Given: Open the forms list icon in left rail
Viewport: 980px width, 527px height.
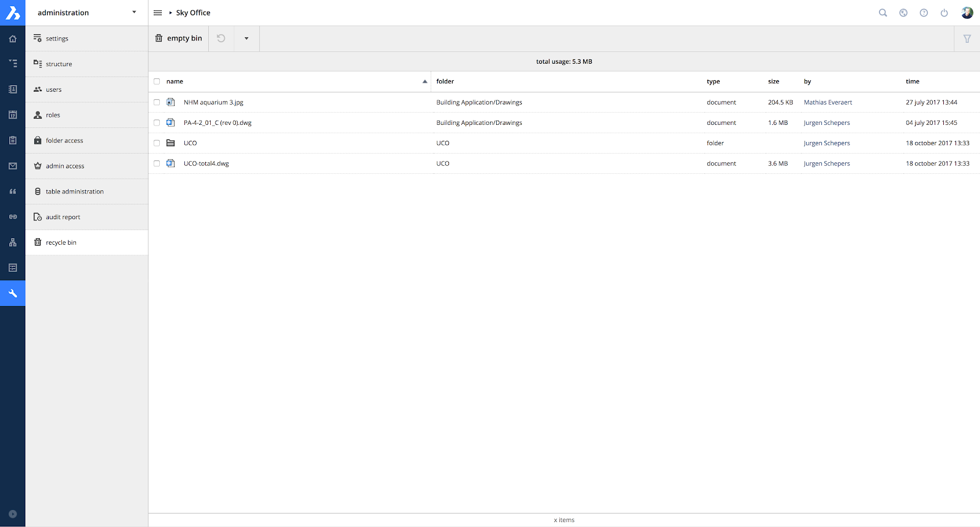Looking at the screenshot, I should click(12, 268).
